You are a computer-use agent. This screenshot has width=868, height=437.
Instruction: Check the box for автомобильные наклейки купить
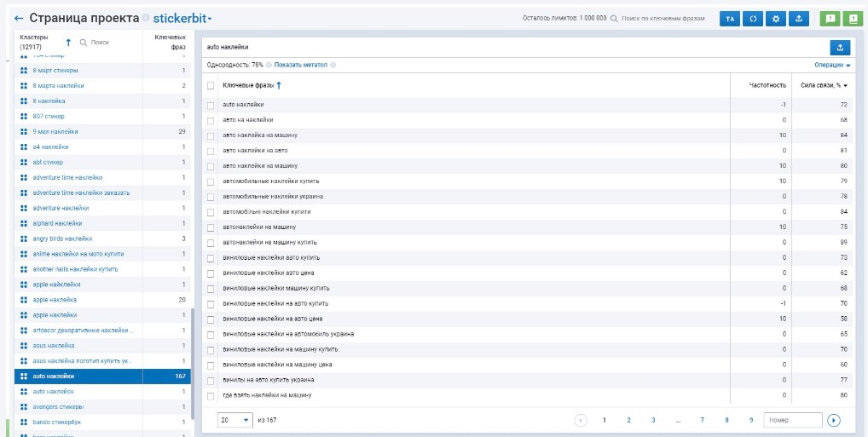point(211,181)
